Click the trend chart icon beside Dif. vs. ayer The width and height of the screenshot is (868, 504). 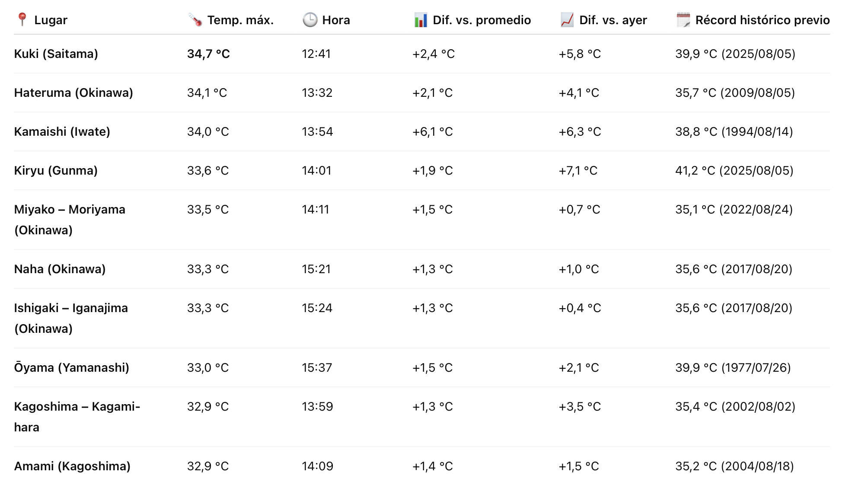point(567,20)
